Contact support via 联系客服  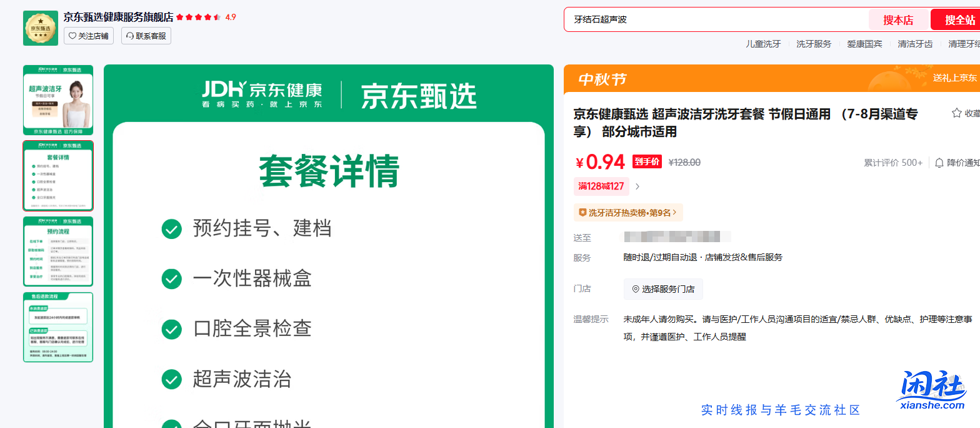pyautogui.click(x=146, y=36)
